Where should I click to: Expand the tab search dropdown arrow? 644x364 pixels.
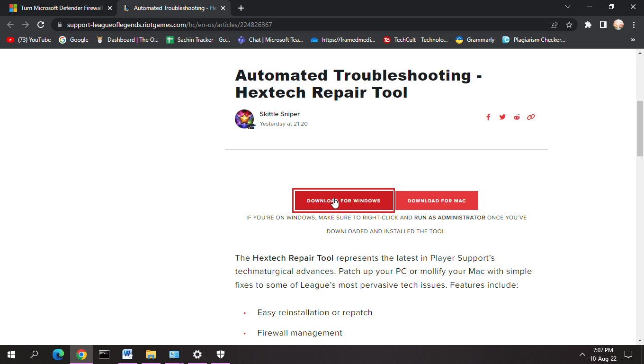568,7
